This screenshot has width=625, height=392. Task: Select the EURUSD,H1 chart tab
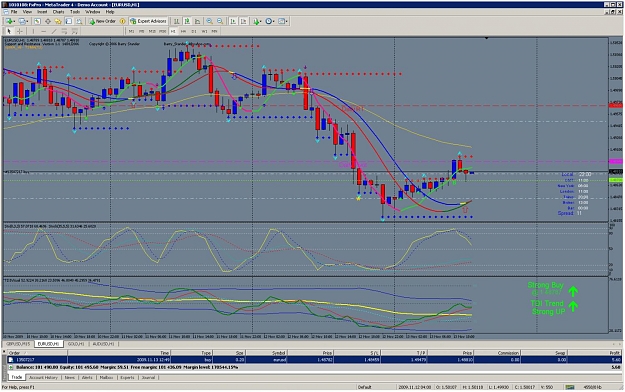[x=49, y=344]
